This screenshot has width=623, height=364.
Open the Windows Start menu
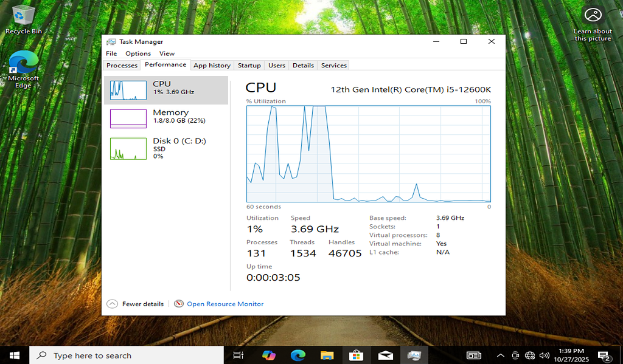click(x=14, y=355)
